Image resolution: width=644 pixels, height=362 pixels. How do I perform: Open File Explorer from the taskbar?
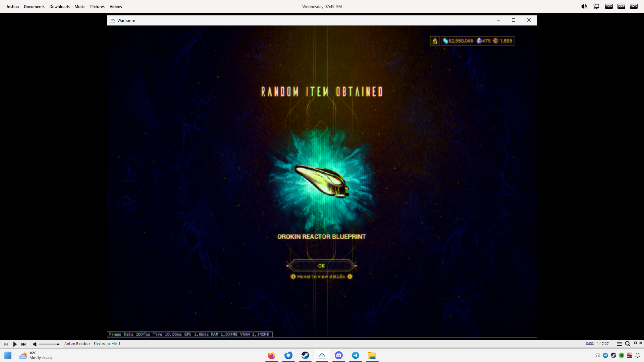(372, 355)
